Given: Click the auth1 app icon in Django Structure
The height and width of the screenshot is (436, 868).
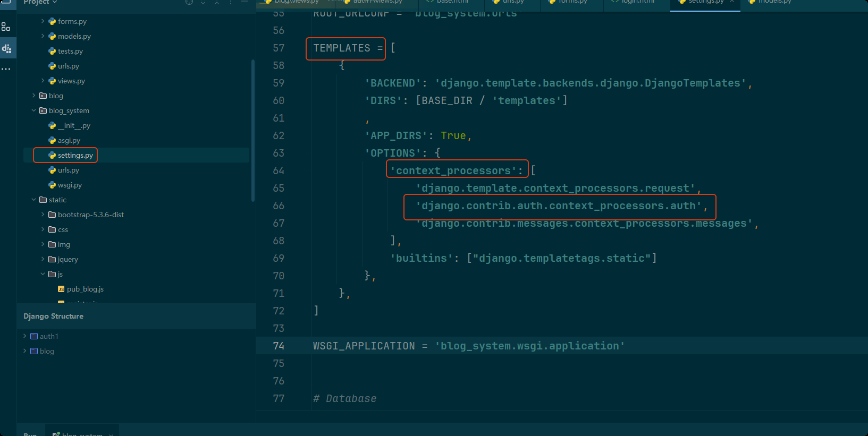Looking at the screenshot, I should [34, 336].
